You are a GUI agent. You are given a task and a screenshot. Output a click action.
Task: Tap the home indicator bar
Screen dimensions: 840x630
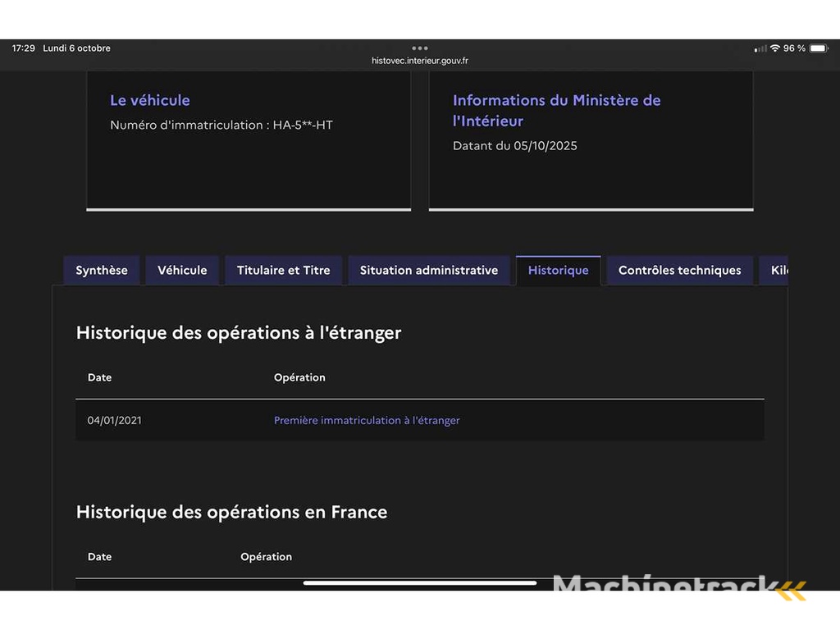point(419,583)
